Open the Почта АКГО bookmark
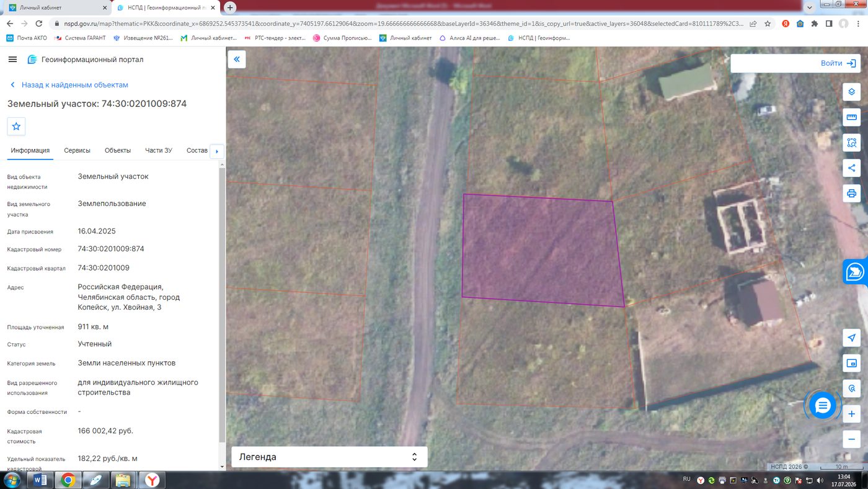This screenshot has height=489, width=868. 27,38
